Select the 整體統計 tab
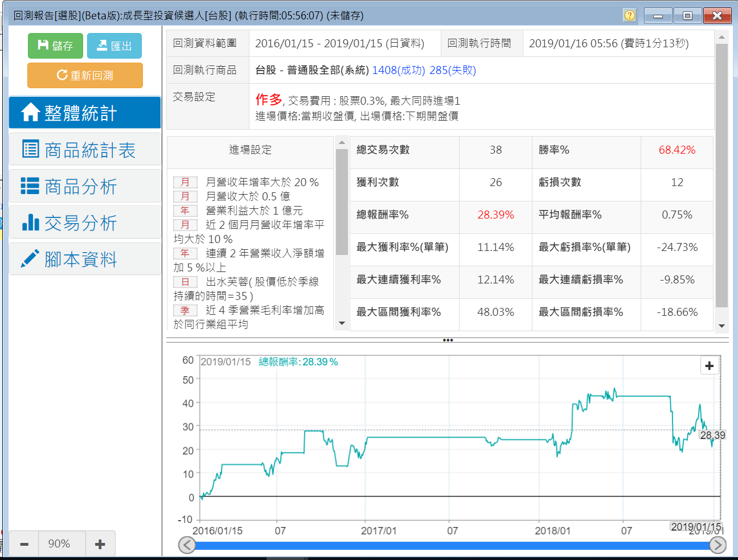This screenshot has height=560, width=738. pos(85,113)
